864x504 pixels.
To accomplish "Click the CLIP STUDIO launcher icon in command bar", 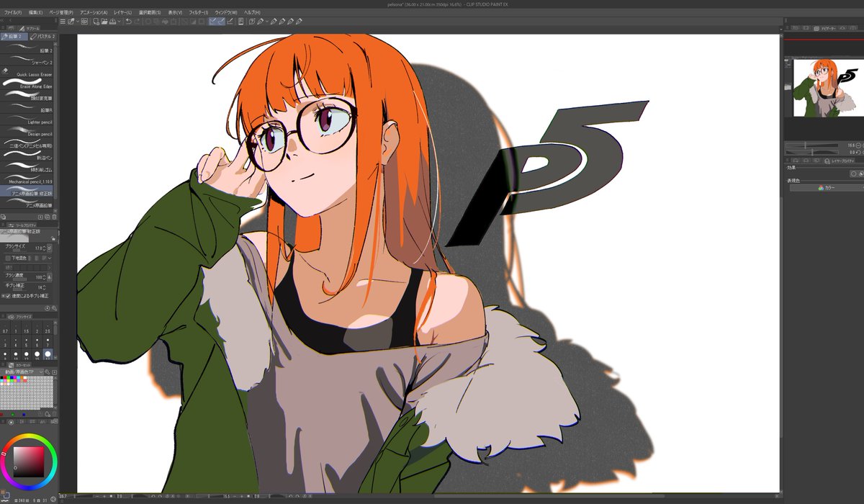I will (x=84, y=22).
